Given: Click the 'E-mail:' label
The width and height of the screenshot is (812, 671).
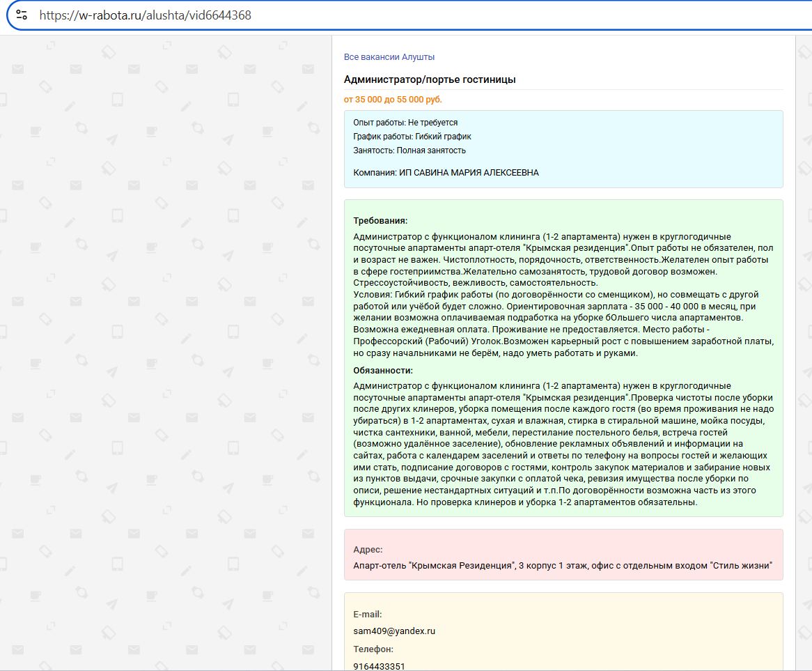Looking at the screenshot, I should [x=367, y=615].
